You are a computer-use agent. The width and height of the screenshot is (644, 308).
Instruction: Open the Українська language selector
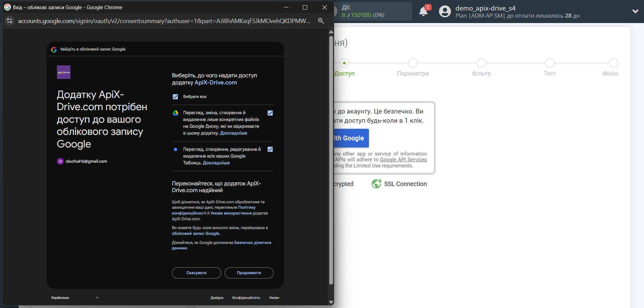coord(75,297)
